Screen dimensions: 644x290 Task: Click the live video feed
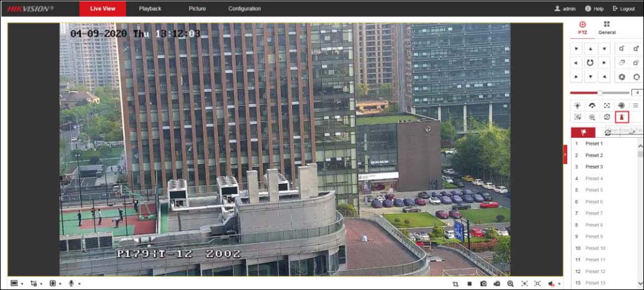[285, 149]
